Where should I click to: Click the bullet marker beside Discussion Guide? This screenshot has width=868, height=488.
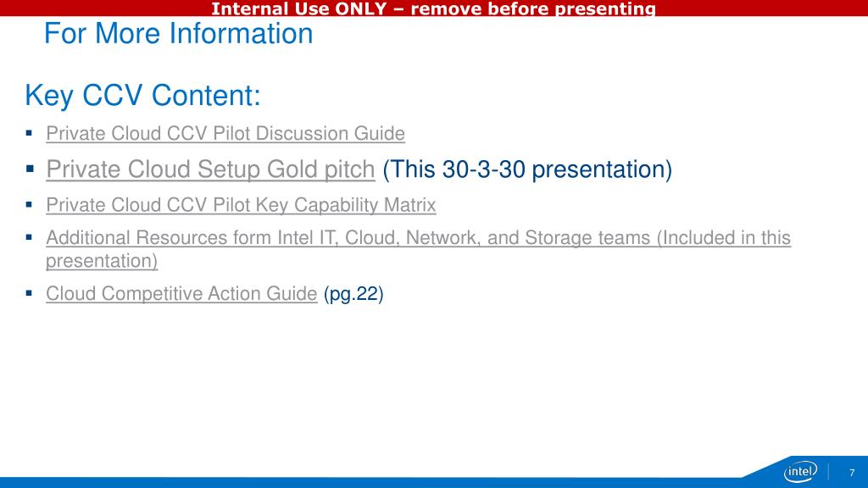30,133
